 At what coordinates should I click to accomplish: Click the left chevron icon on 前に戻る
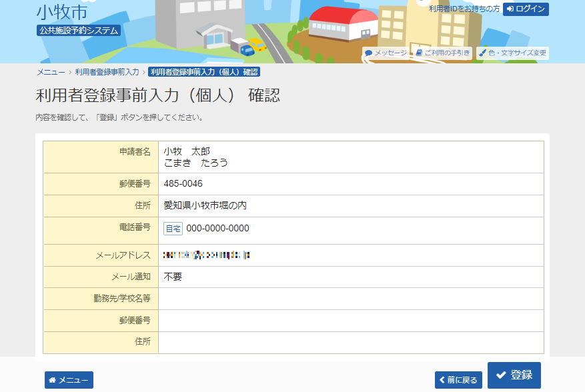(x=444, y=379)
